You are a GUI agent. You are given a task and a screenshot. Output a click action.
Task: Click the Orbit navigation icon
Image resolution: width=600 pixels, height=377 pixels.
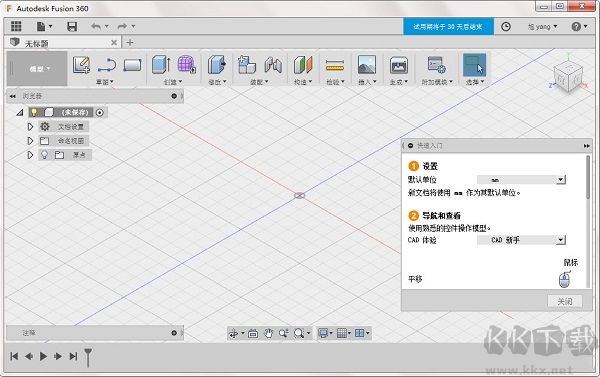233,333
